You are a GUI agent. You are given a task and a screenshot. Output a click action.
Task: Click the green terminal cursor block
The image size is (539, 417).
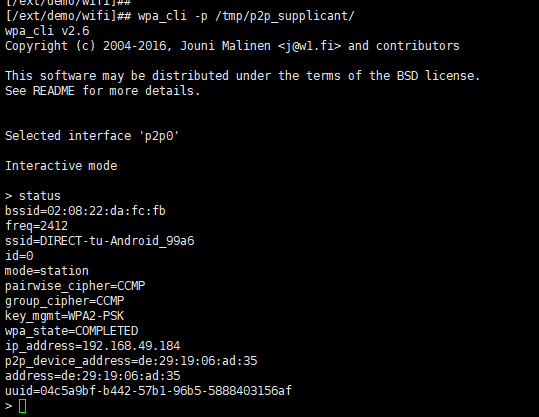(22, 406)
